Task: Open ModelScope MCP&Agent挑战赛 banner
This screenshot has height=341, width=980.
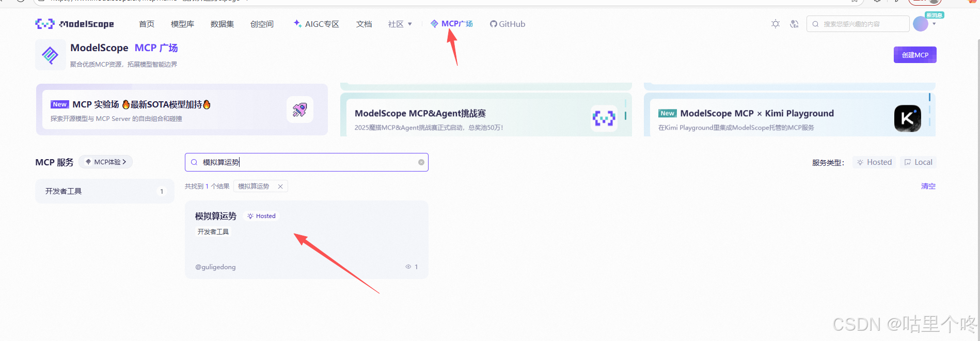Action: 486,115
